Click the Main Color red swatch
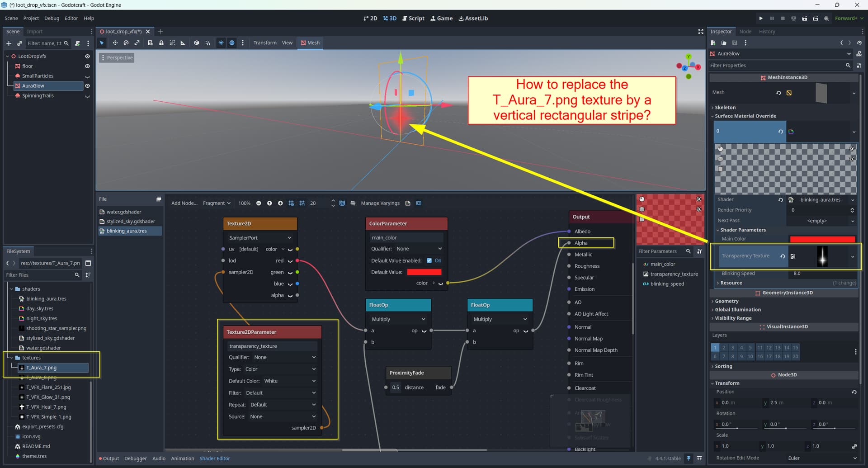The image size is (868, 468). click(x=822, y=239)
